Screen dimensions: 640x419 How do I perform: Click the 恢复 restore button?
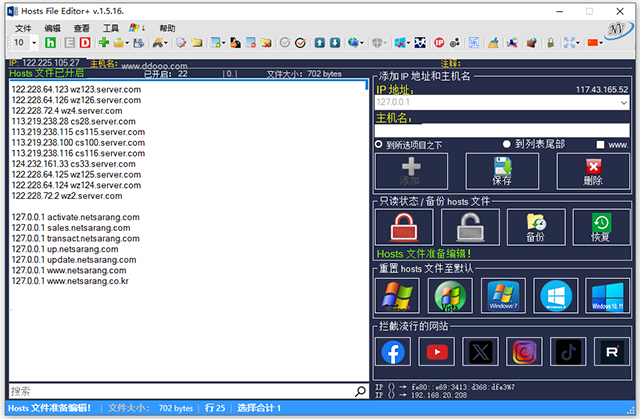[601, 227]
